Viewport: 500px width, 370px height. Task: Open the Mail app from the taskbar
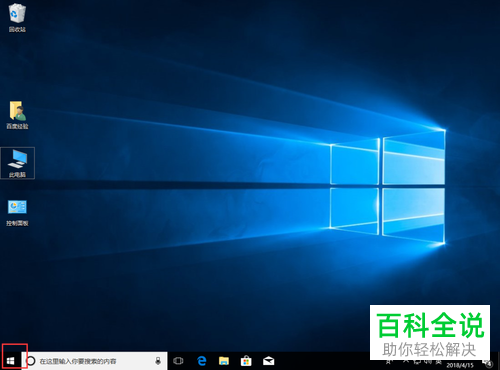pos(268,361)
